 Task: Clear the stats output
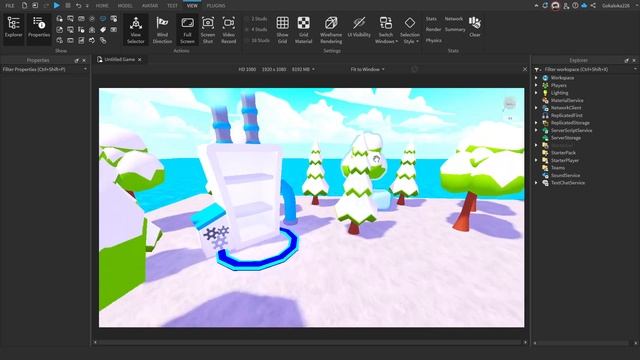475,27
